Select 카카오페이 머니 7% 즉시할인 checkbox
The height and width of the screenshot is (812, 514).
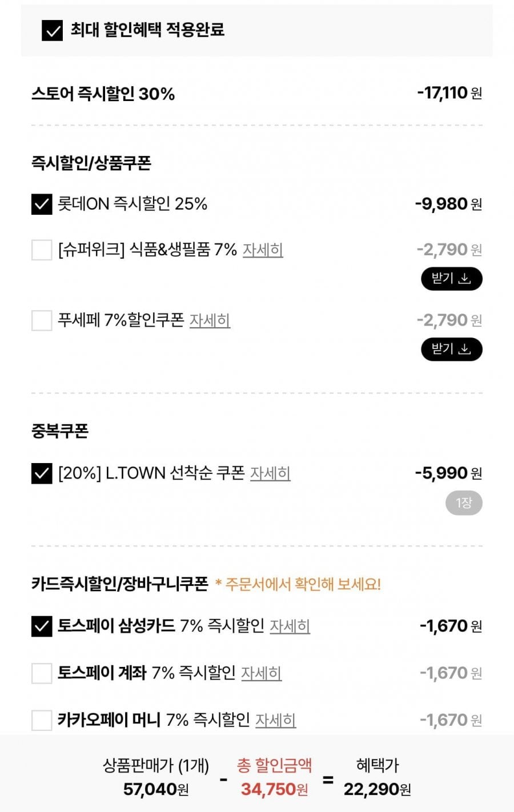click(x=42, y=720)
